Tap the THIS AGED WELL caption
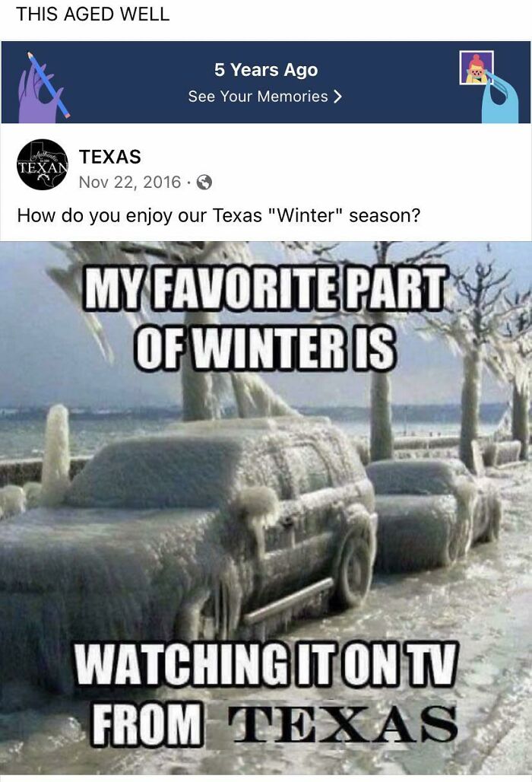Viewport: 532px width, 782px height. 93,14
